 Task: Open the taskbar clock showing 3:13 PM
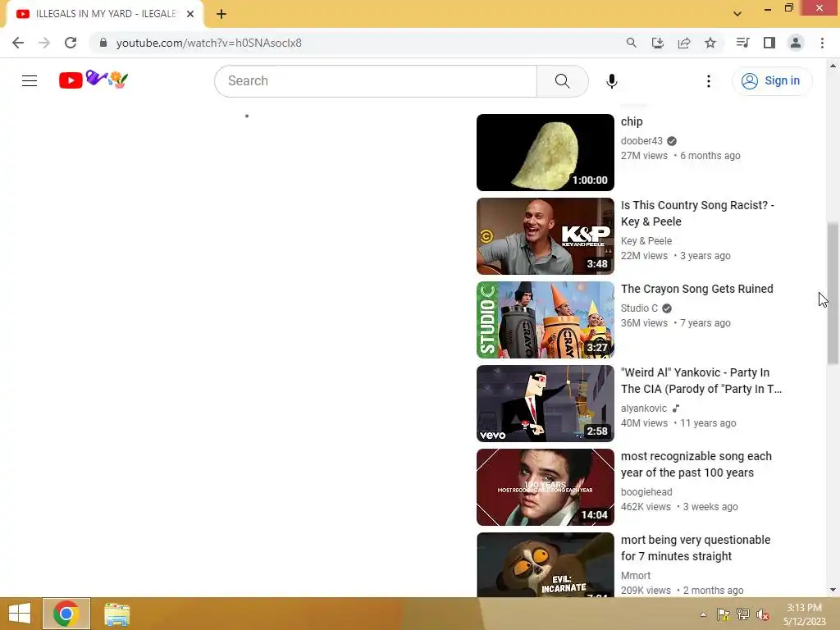click(804, 614)
